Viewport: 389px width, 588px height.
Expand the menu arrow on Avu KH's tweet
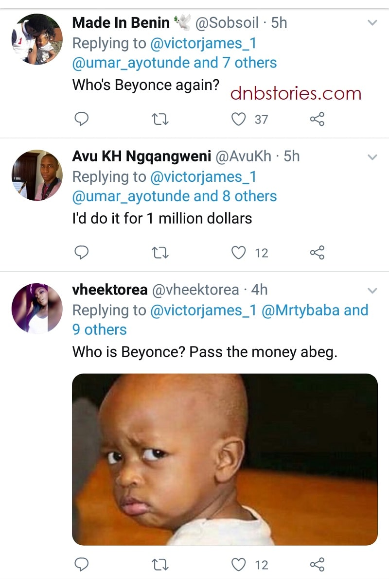coord(372,157)
